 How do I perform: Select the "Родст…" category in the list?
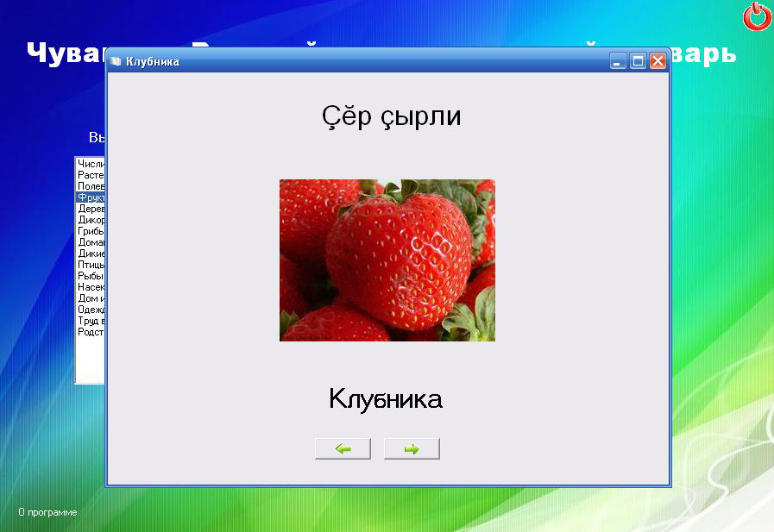91,332
